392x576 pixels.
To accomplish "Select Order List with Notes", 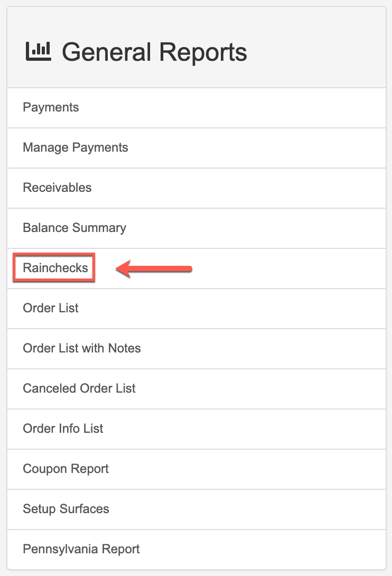I will pos(82,348).
